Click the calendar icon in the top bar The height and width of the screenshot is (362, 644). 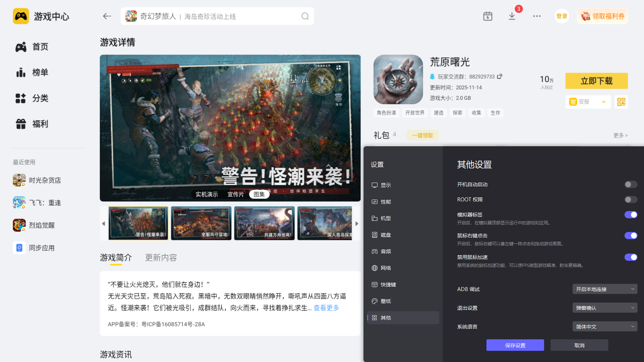[488, 16]
